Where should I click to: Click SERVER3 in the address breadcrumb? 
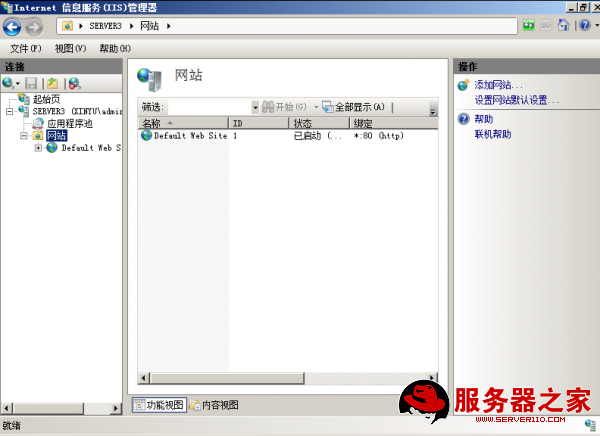pos(105,26)
